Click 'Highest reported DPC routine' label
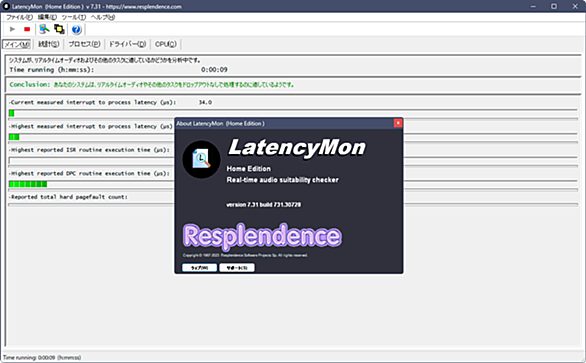 coord(90,173)
